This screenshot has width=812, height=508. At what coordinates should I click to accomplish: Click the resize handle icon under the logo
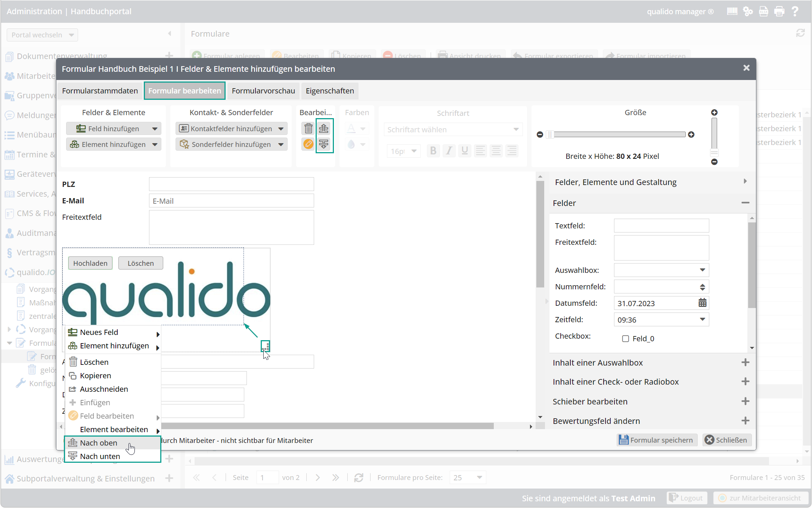coord(265,346)
